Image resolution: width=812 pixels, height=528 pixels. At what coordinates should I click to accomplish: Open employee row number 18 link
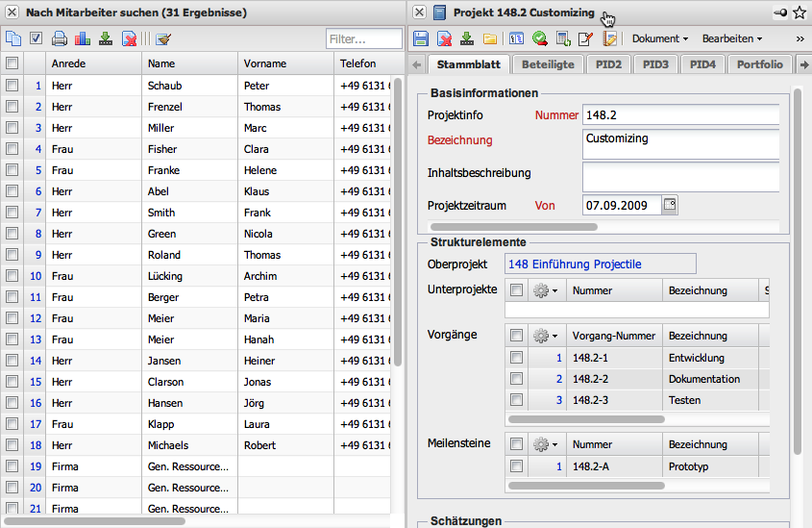click(x=36, y=445)
